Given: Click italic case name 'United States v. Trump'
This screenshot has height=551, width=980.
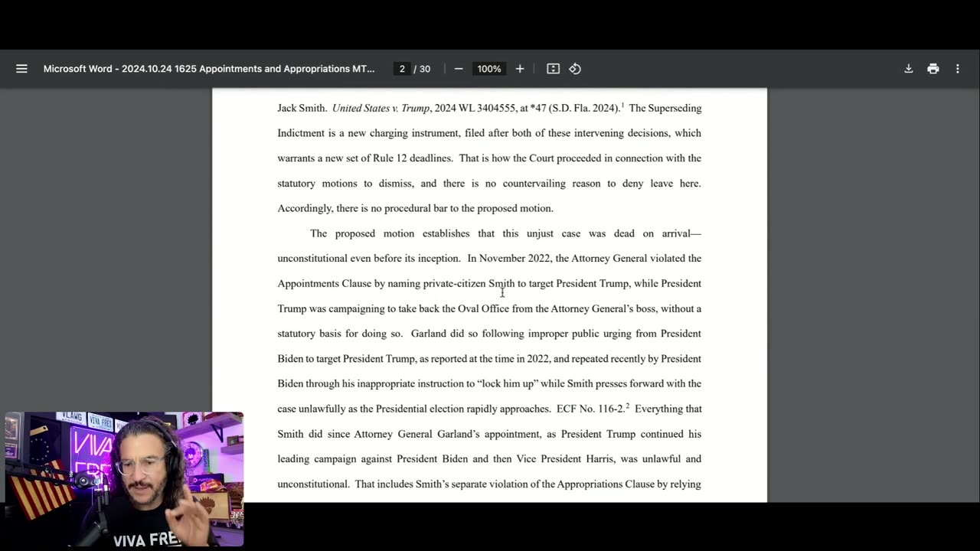Looking at the screenshot, I should pos(381,108).
